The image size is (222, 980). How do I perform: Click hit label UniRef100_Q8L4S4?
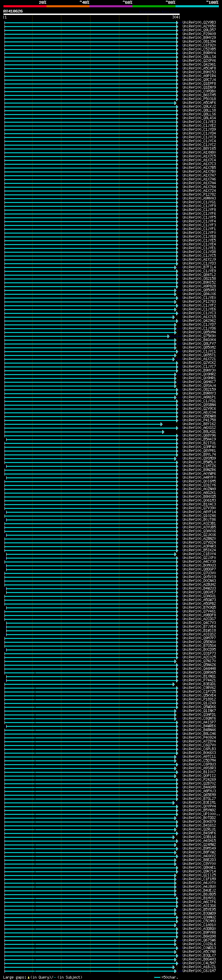(199, 118)
